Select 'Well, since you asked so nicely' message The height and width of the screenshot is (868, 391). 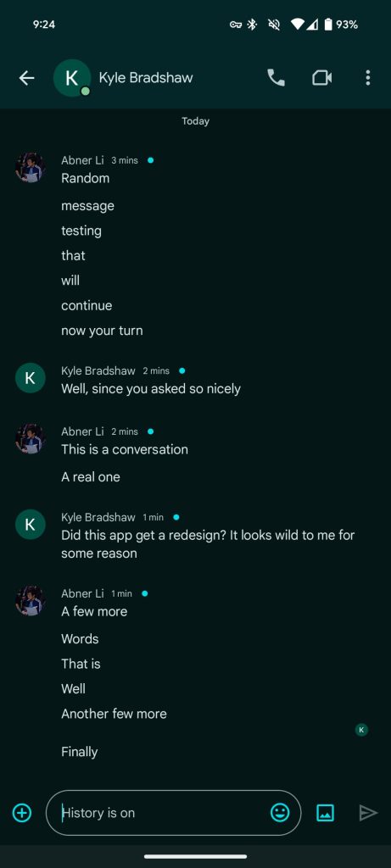click(x=151, y=388)
